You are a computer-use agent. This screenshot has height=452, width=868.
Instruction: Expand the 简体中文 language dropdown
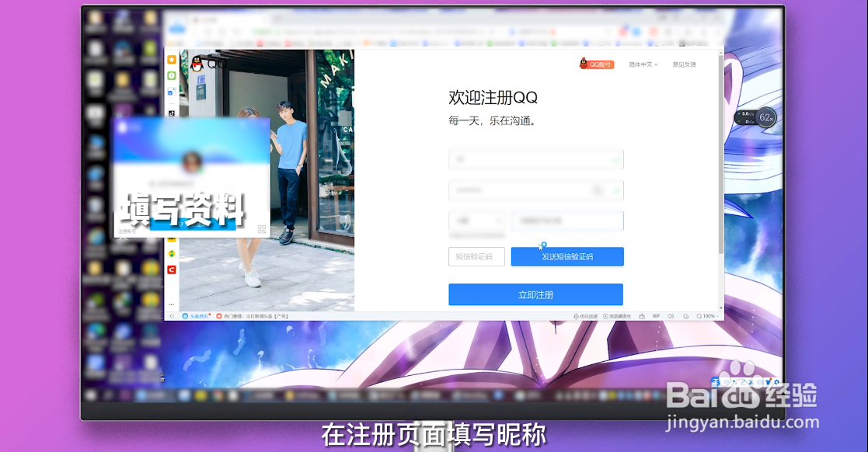click(643, 64)
